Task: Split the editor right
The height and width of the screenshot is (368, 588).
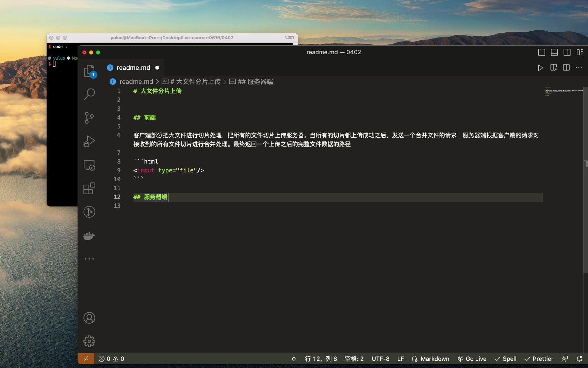Action: click(x=567, y=68)
